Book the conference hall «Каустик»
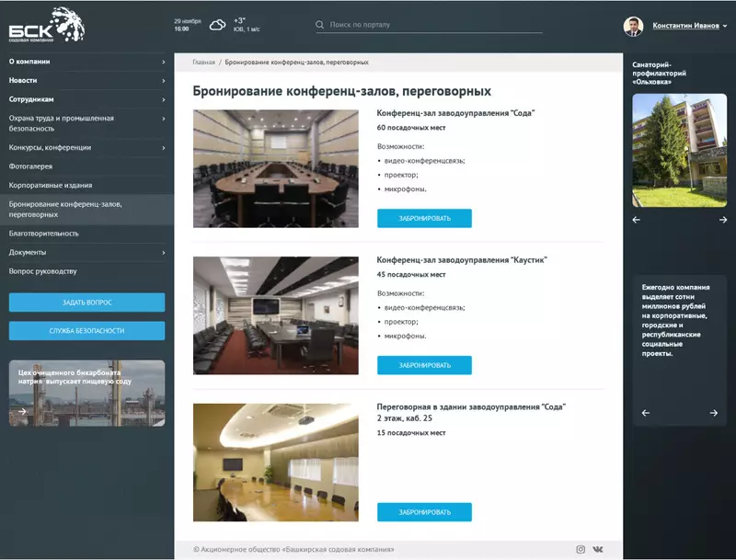 pos(424,365)
